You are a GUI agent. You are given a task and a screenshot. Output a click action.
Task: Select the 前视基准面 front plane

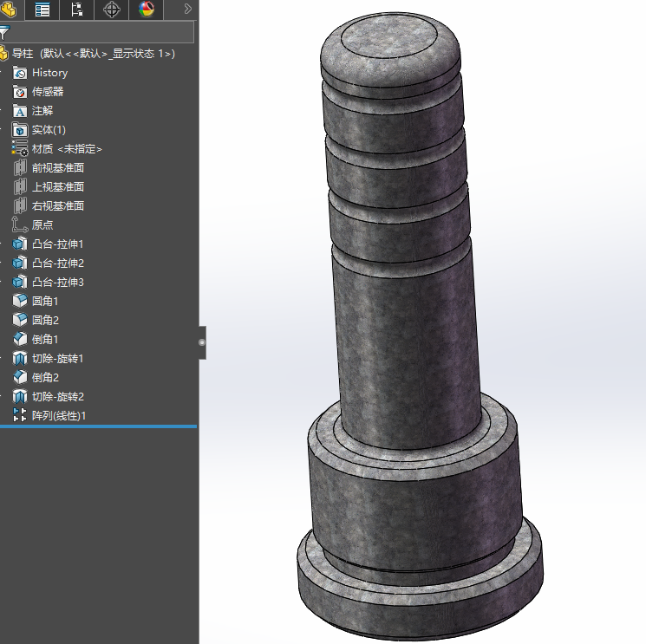(x=58, y=168)
